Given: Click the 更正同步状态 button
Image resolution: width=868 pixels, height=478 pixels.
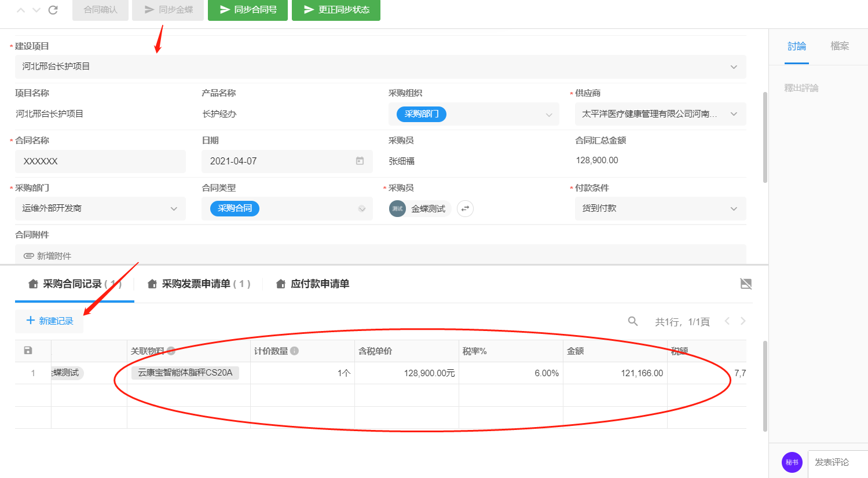Looking at the screenshot, I should coord(336,10).
